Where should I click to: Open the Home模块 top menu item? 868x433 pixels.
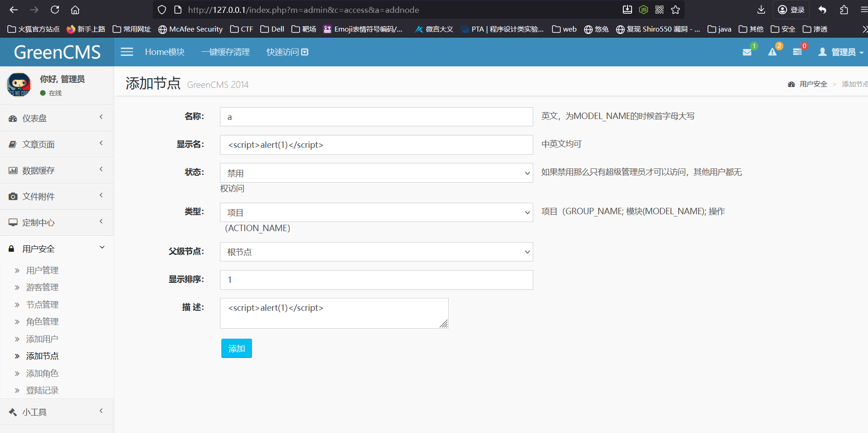[x=165, y=52]
